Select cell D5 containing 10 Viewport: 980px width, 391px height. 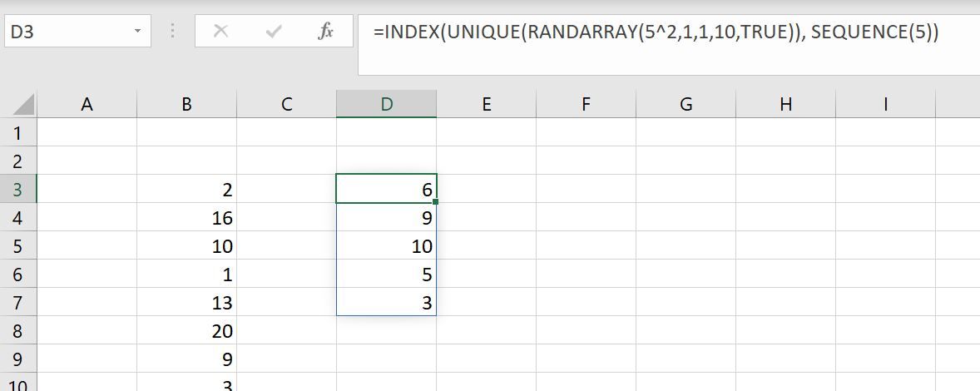pyautogui.click(x=386, y=245)
